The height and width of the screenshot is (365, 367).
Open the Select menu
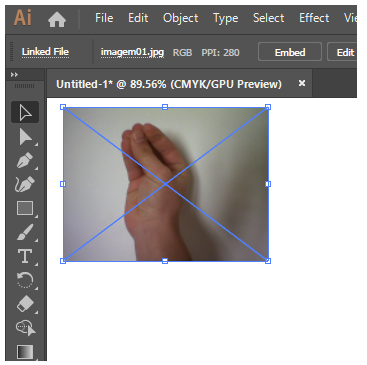point(269,18)
